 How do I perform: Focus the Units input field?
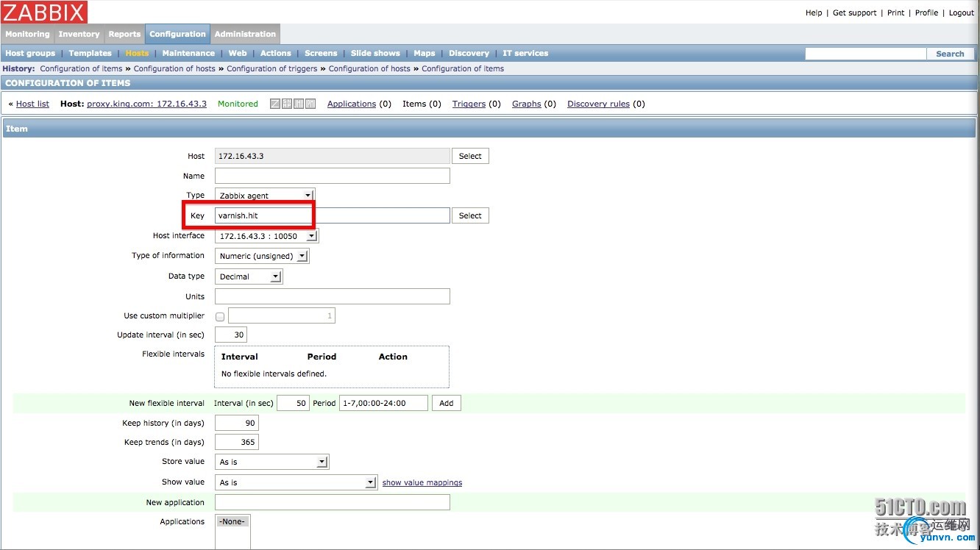pos(333,296)
